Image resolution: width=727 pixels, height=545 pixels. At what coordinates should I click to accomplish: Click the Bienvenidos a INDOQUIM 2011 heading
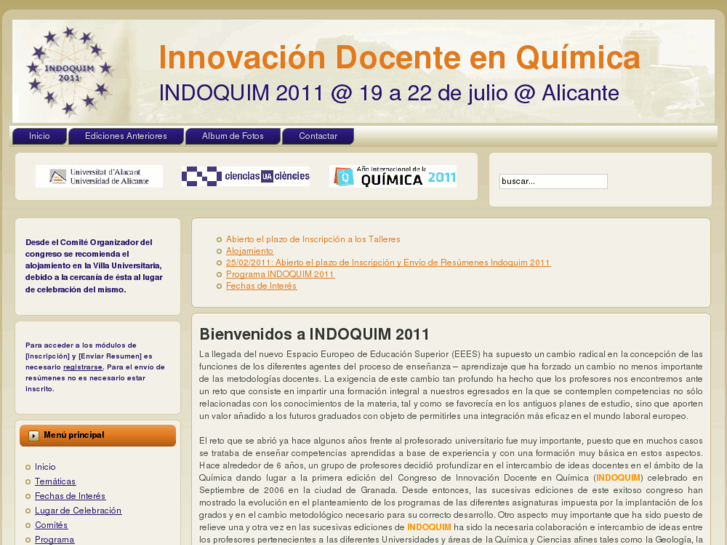point(314,334)
